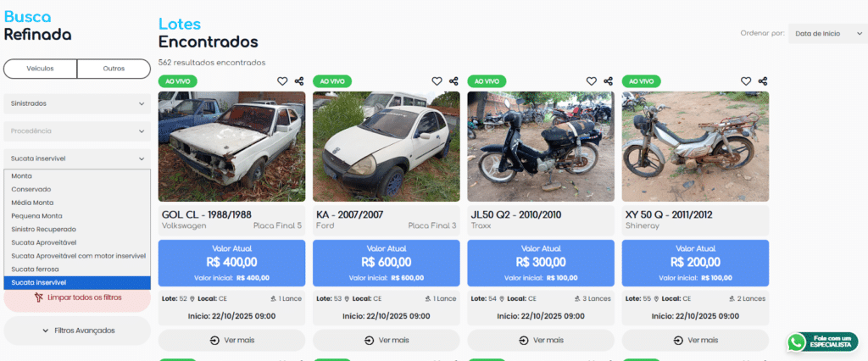The width and height of the screenshot is (868, 361).
Task: Open WhatsApp specialist chat button
Action: (x=821, y=342)
